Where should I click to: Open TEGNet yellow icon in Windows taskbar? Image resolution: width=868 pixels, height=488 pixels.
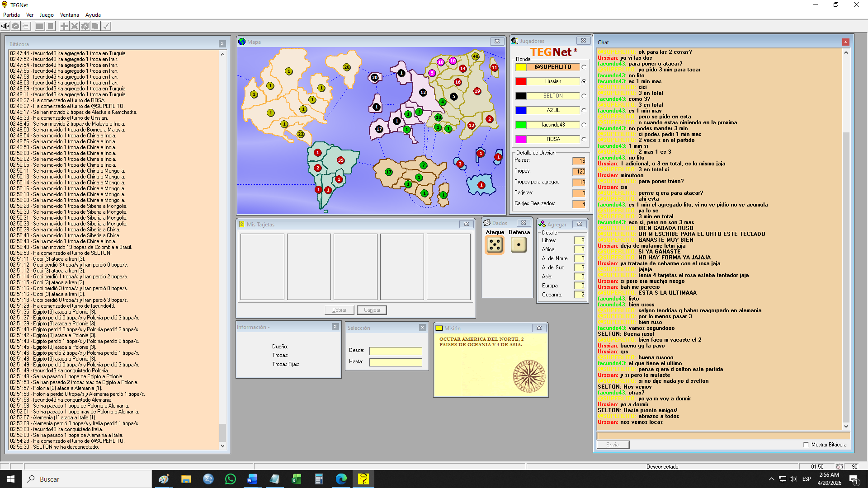(363, 479)
